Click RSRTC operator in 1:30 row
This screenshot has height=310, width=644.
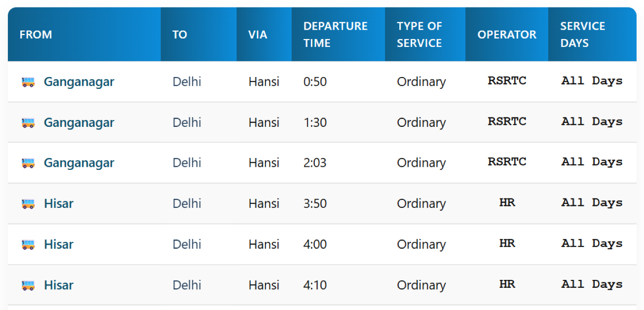point(507,122)
